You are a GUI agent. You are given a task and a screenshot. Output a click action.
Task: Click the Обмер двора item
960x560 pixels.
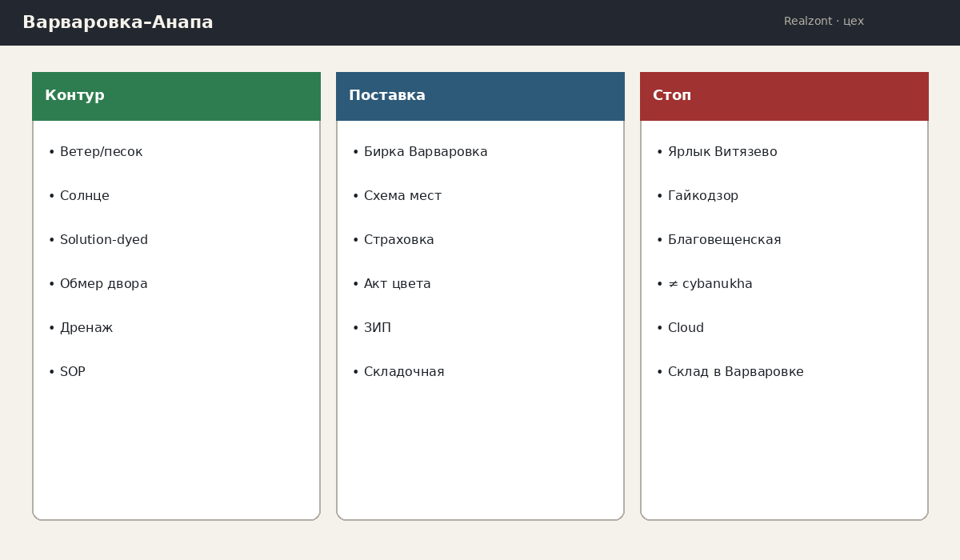pos(98,284)
